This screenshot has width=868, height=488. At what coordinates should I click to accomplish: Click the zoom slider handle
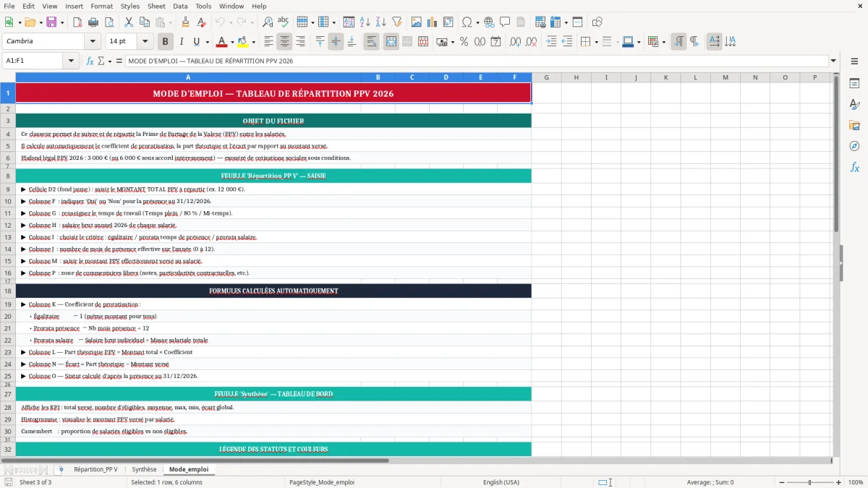click(x=809, y=482)
